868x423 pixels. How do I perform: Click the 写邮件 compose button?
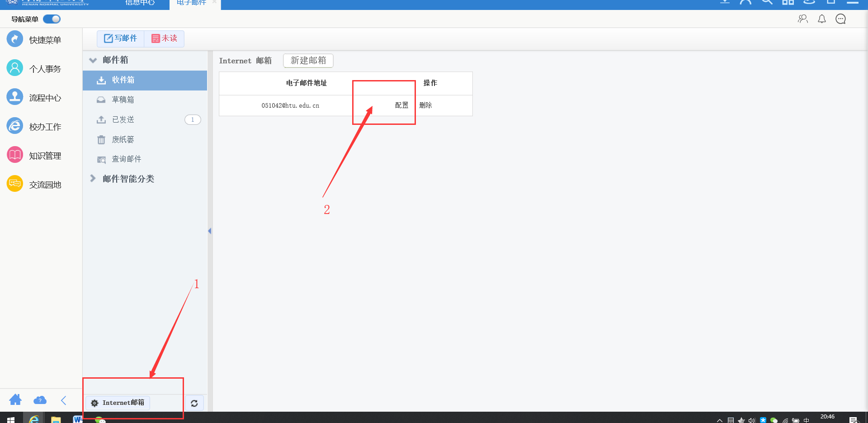120,38
